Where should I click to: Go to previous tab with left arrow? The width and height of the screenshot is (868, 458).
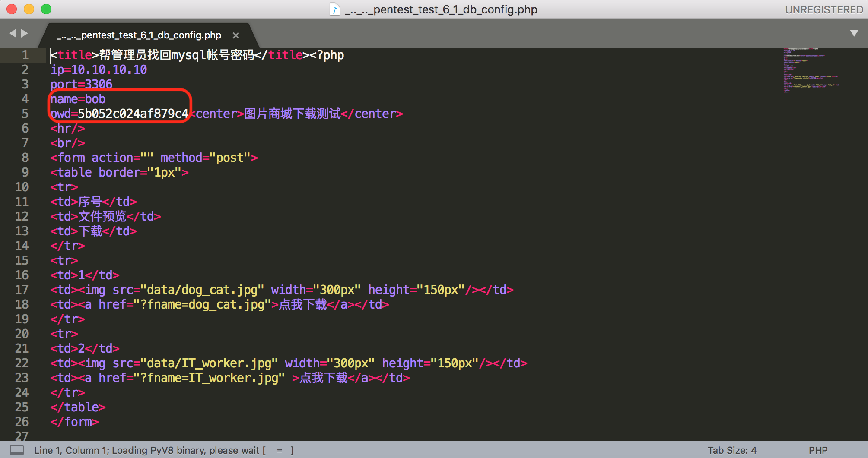(x=13, y=33)
